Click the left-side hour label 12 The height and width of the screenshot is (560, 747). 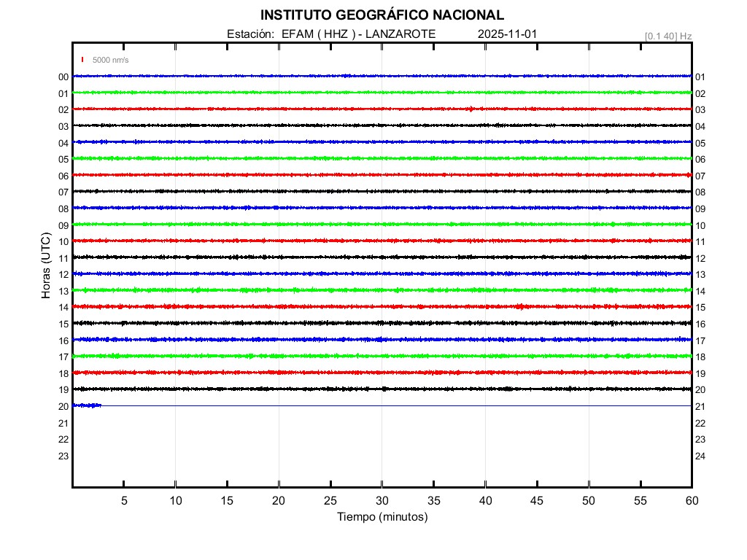(x=63, y=274)
